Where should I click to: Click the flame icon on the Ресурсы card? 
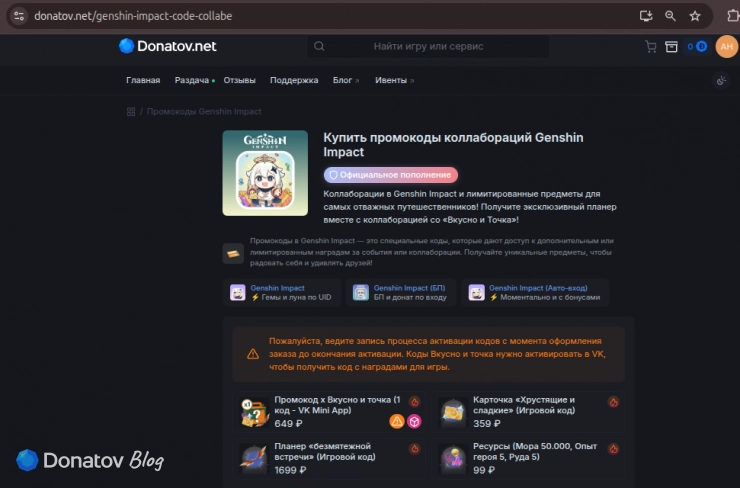point(613,449)
